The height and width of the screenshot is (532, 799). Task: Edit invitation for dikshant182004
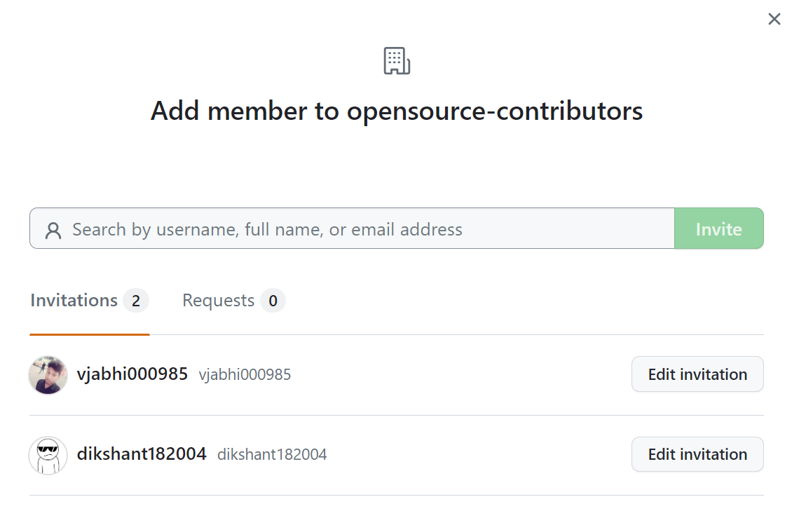[x=697, y=454]
